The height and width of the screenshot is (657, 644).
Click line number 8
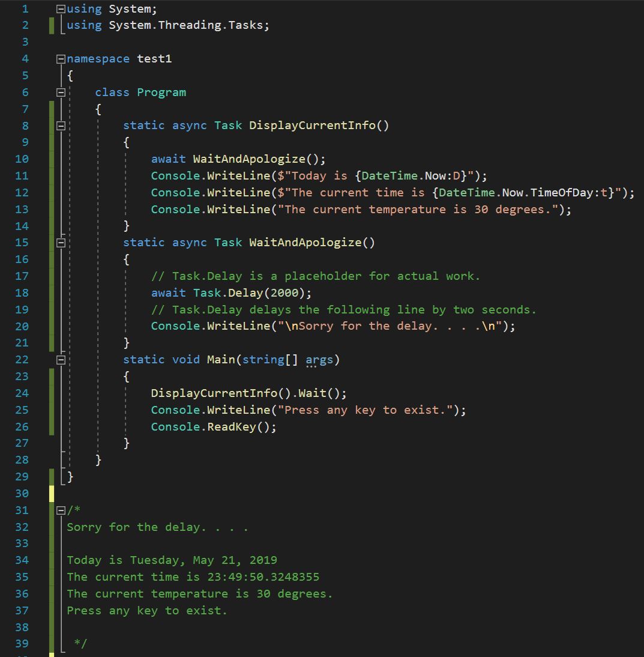click(25, 126)
